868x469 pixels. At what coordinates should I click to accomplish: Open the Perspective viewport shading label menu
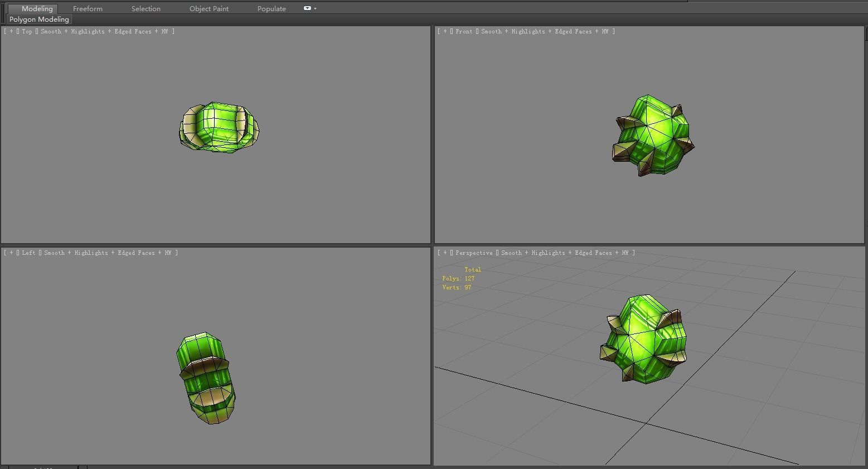tap(565, 253)
